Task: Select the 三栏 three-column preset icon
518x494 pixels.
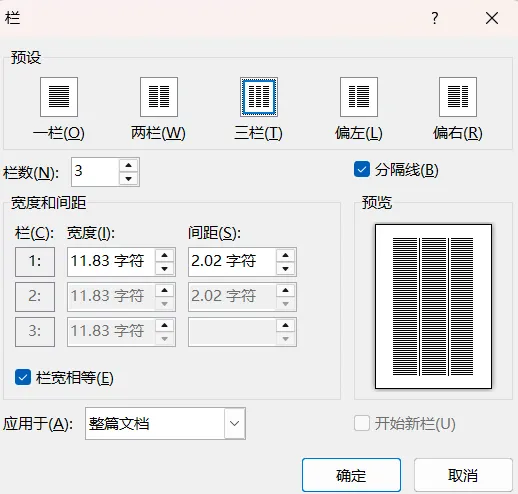Action: click(259, 97)
